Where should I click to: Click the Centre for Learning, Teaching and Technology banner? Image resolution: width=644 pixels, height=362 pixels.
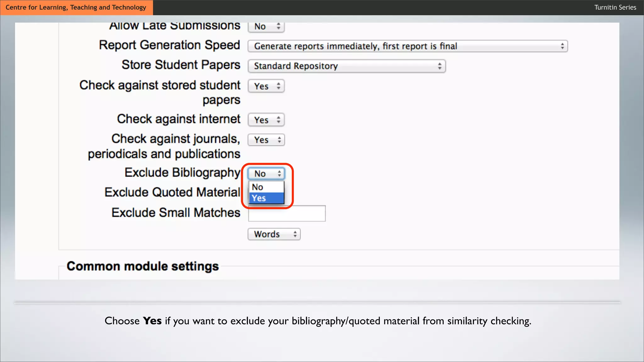76,7
